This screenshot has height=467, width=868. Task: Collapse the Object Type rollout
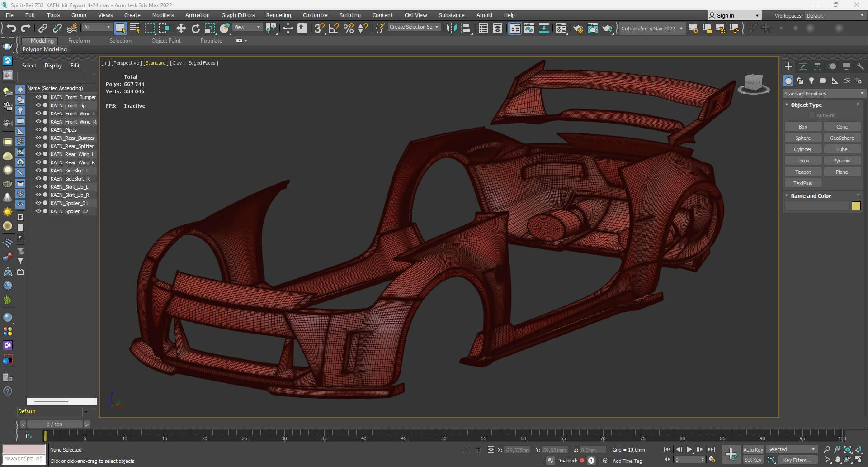click(806, 105)
